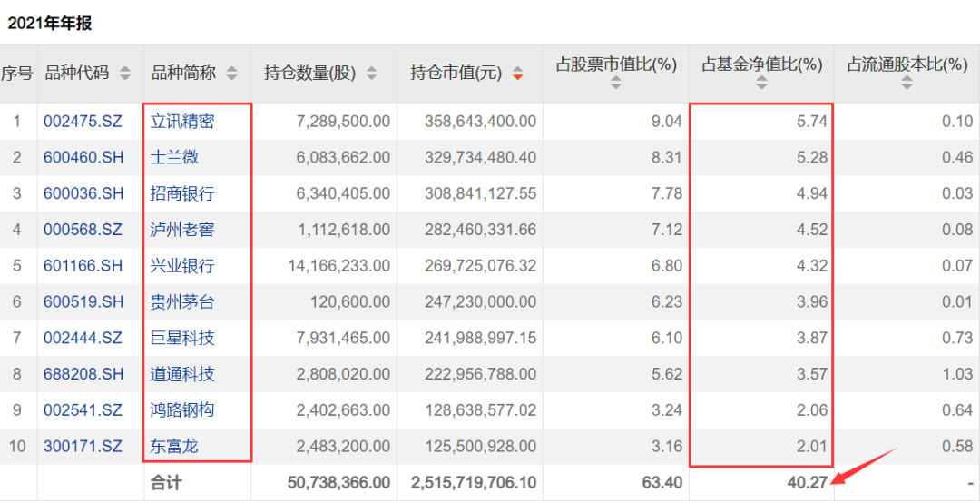
Task: Sort by 品种简称 column arrows
Action: (232, 74)
